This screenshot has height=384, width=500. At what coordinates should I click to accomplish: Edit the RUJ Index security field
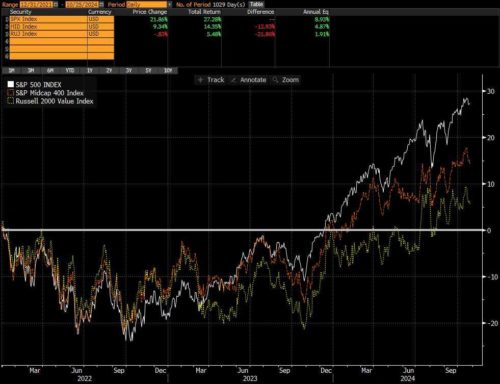pyautogui.click(x=48, y=34)
